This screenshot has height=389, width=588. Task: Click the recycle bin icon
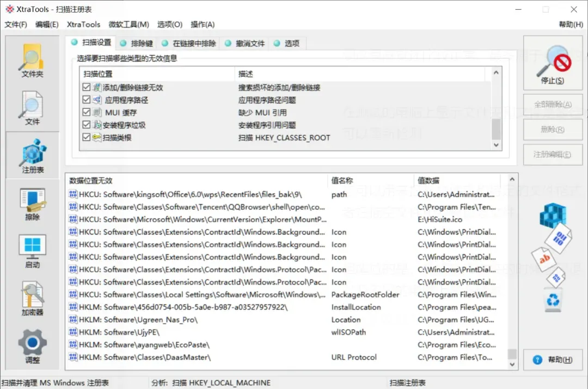553,300
